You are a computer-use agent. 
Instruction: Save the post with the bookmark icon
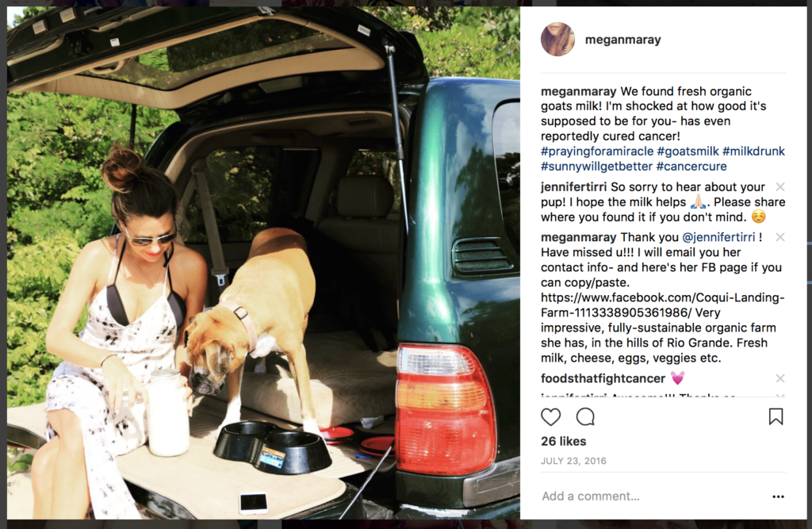(776, 416)
